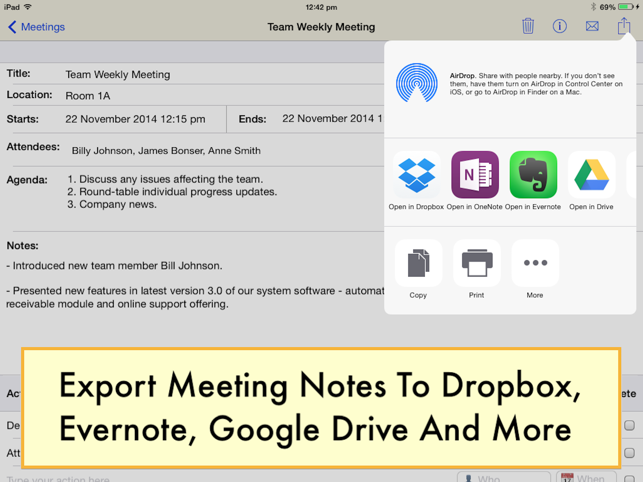The image size is (643, 482).
Task: Check the second action item checkbox
Action: [629, 453]
